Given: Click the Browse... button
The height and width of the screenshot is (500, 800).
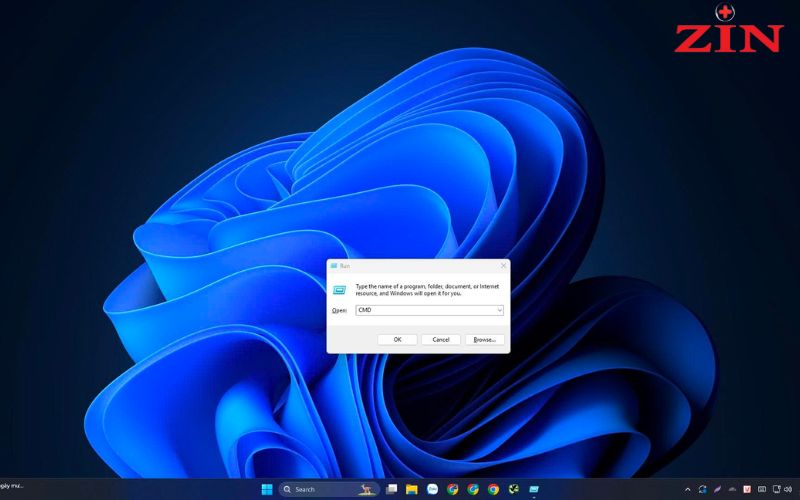Looking at the screenshot, I should tap(485, 340).
